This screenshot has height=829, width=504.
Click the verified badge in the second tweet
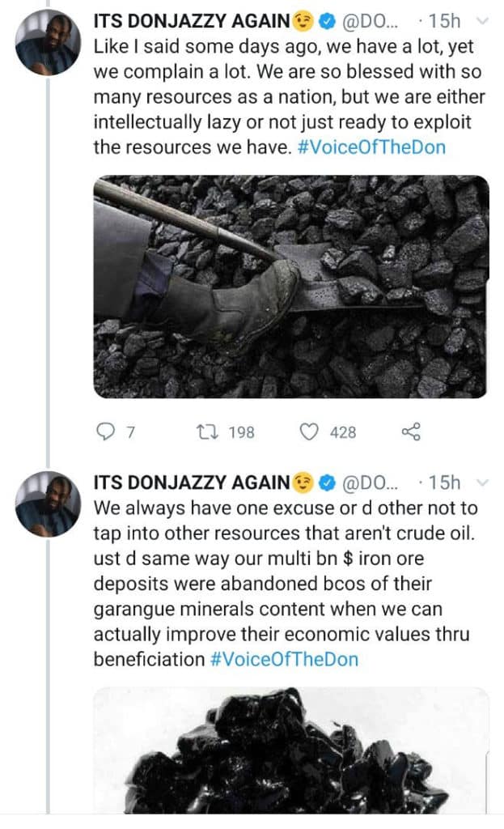tap(326, 483)
